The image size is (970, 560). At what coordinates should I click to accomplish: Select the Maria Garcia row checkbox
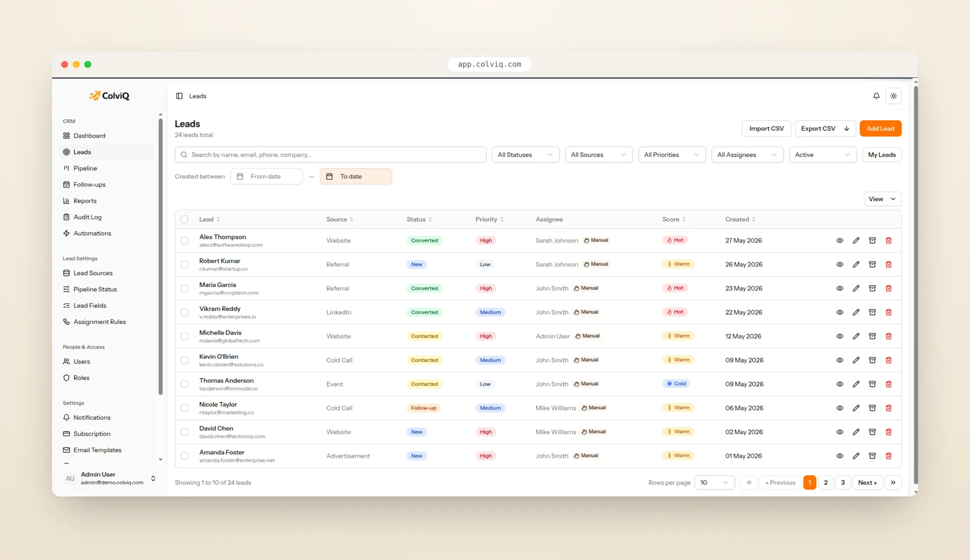click(184, 288)
